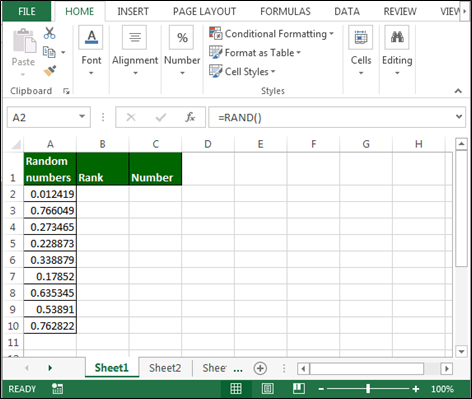Click the macro recording status bar icon

[57, 389]
